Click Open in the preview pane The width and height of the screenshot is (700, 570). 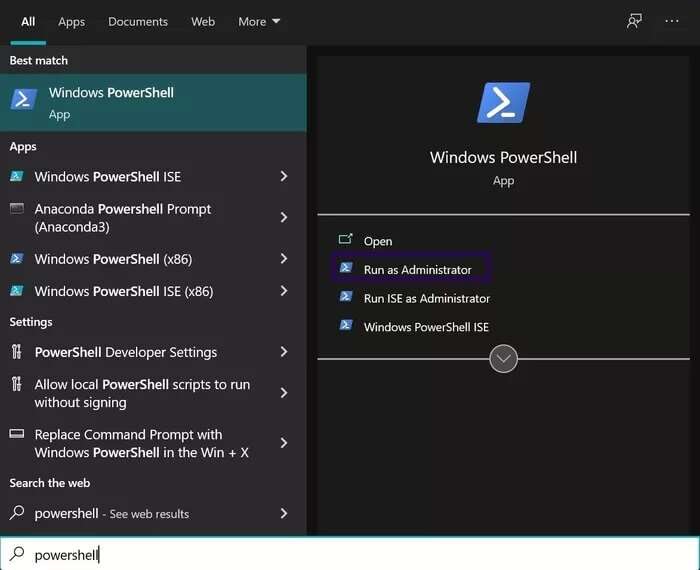click(378, 241)
